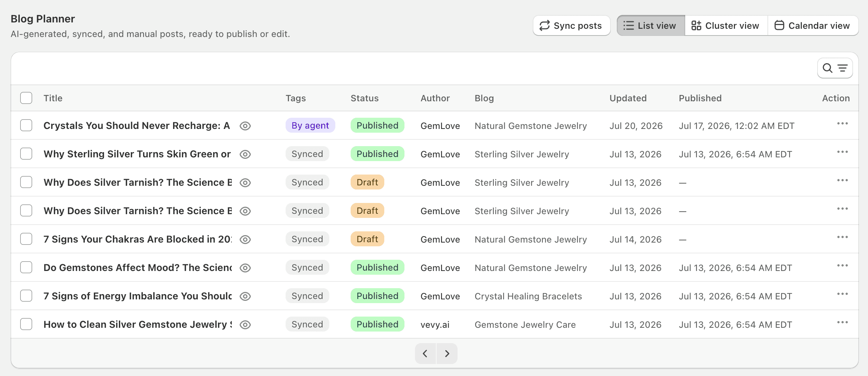The width and height of the screenshot is (868, 376).
Task: Check the box for 'Why Sterling Silver Turns Skin Green'
Action: pyautogui.click(x=26, y=154)
